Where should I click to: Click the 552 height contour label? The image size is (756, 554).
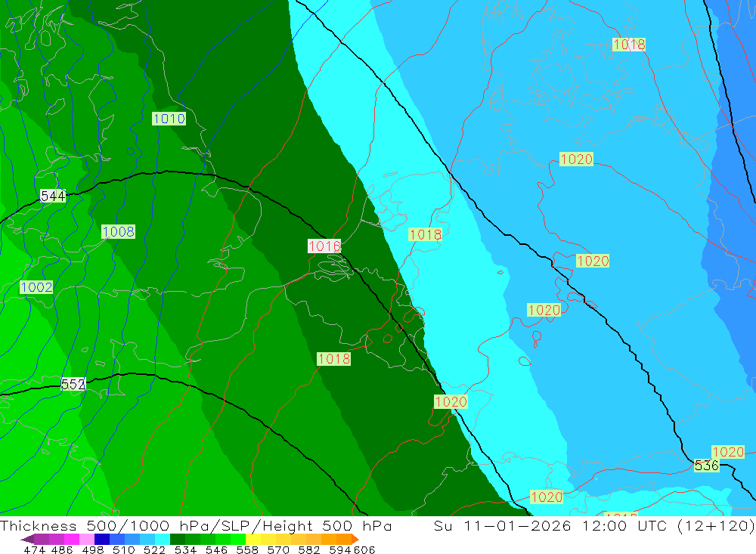[73, 384]
